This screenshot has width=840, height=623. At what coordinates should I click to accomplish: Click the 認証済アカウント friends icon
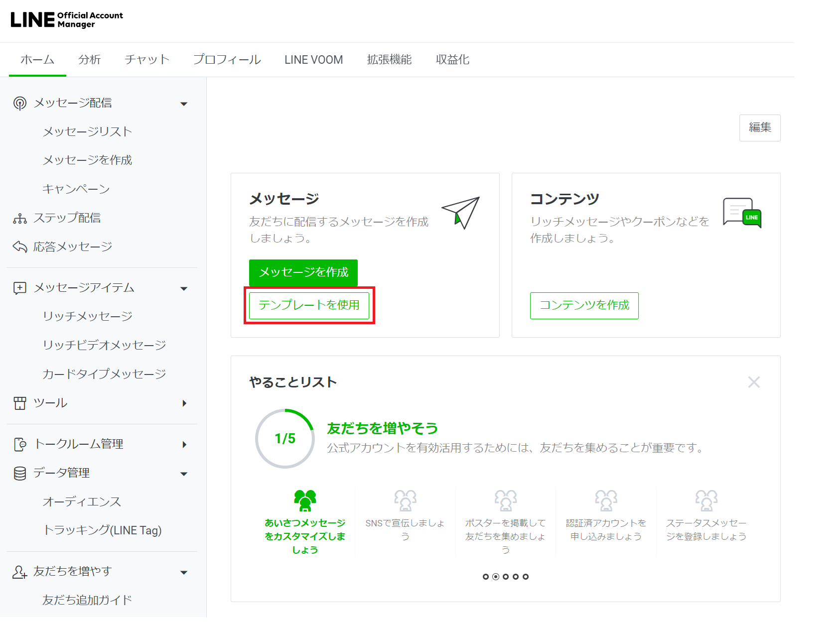click(x=606, y=500)
